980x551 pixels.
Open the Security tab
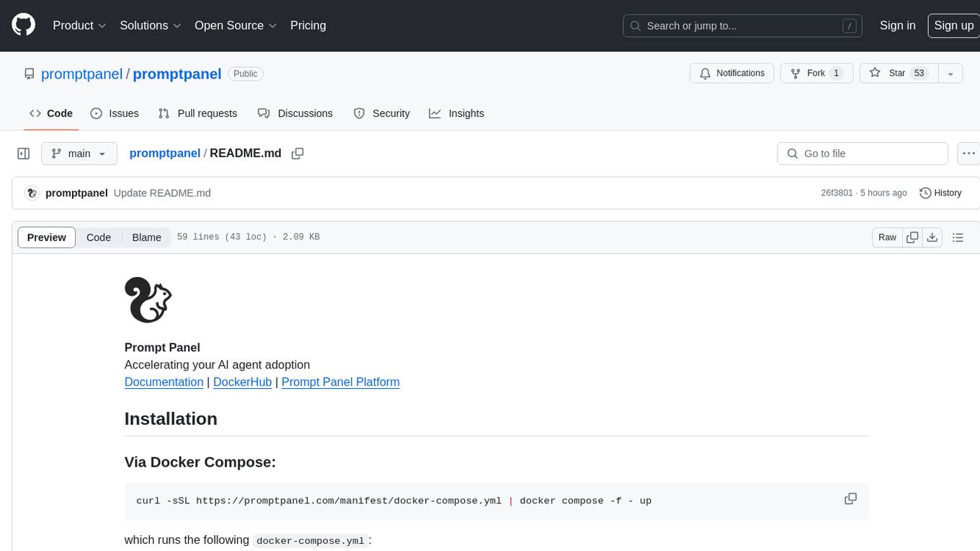click(x=382, y=113)
